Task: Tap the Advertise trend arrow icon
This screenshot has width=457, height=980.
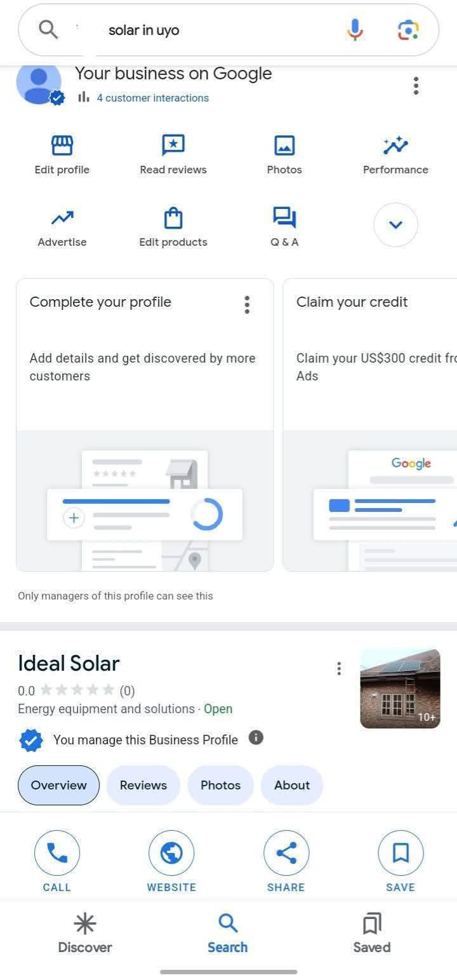Action: click(x=62, y=218)
